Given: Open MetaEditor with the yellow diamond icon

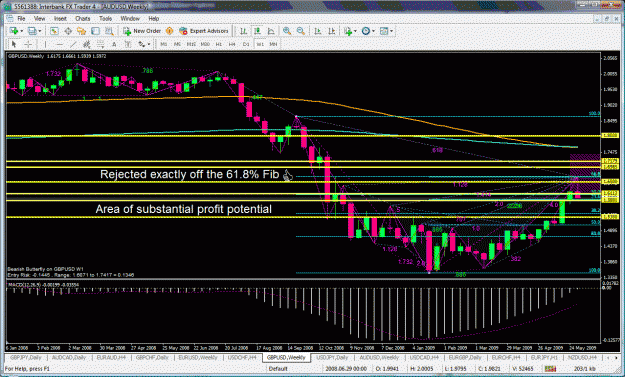Looking at the screenshot, I should point(169,31).
